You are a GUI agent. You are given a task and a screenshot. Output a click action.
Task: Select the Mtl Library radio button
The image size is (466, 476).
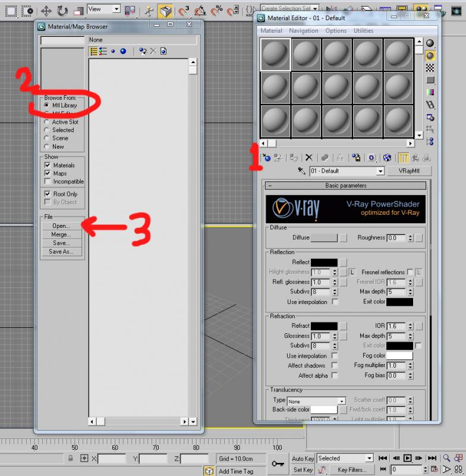[x=46, y=105]
